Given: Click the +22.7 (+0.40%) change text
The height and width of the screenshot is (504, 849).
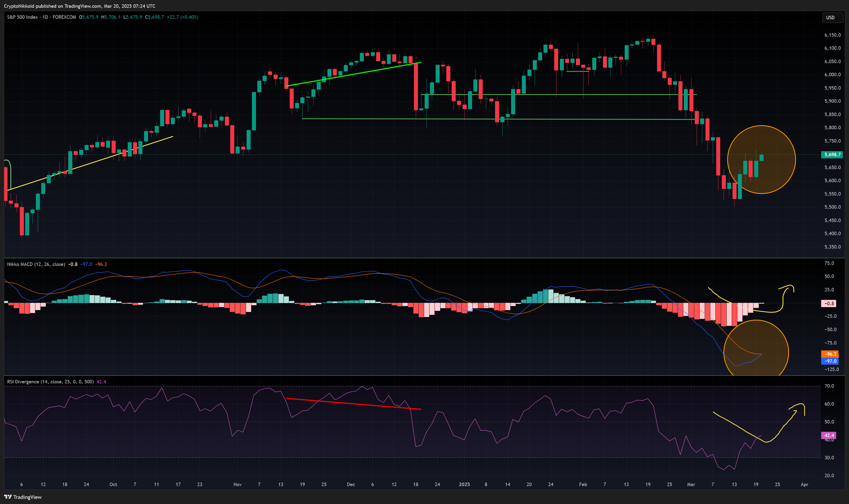Looking at the screenshot, I should (183, 17).
